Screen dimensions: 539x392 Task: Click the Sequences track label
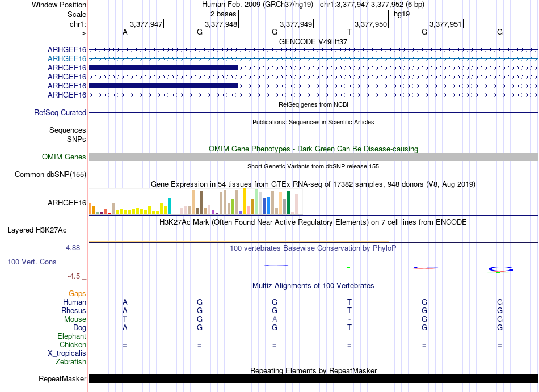68,130
